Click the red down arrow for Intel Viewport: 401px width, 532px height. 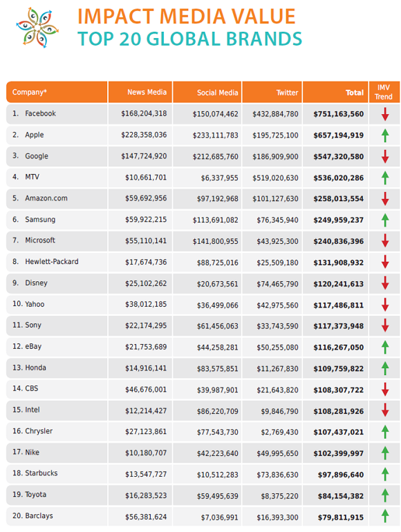pos(384,410)
